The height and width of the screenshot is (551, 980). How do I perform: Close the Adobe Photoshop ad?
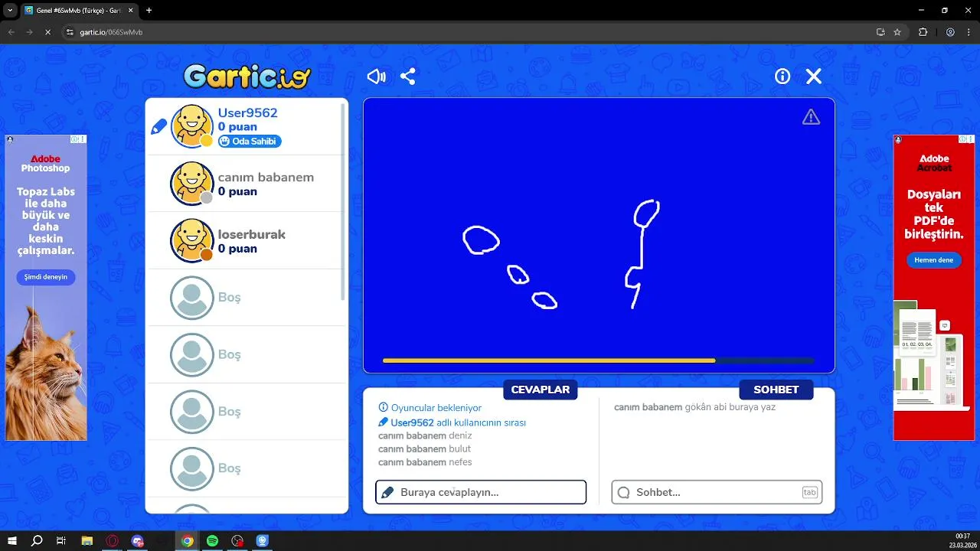(83, 139)
